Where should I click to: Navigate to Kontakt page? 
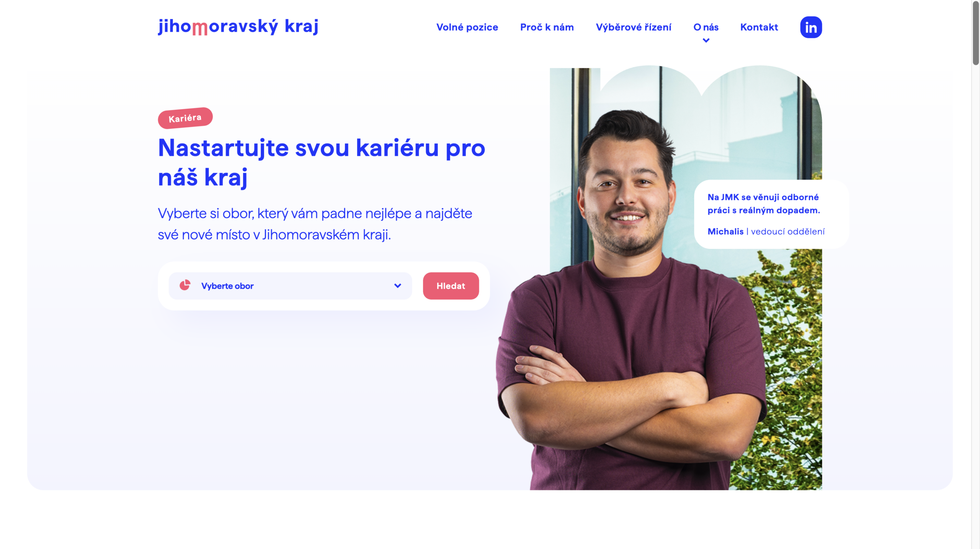pos(759,27)
